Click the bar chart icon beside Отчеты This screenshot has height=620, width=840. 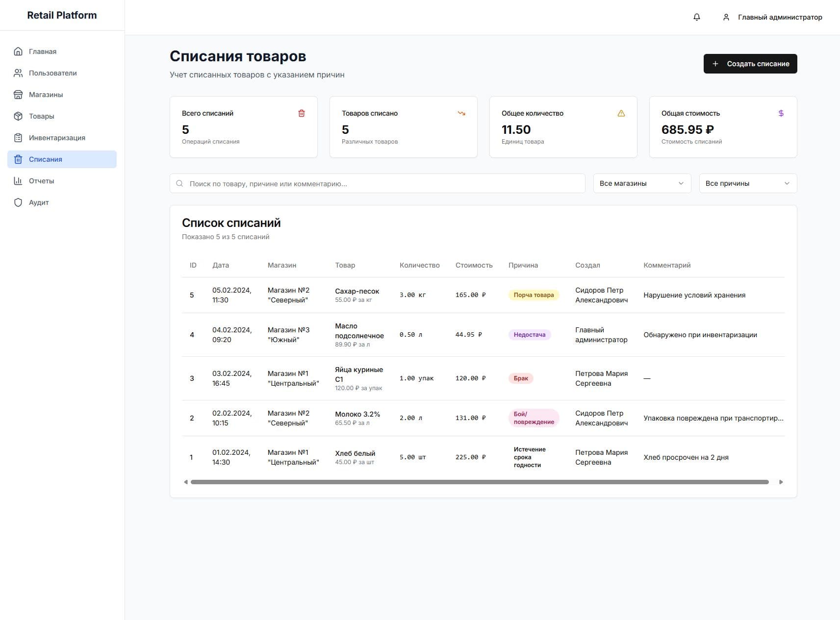pos(18,181)
